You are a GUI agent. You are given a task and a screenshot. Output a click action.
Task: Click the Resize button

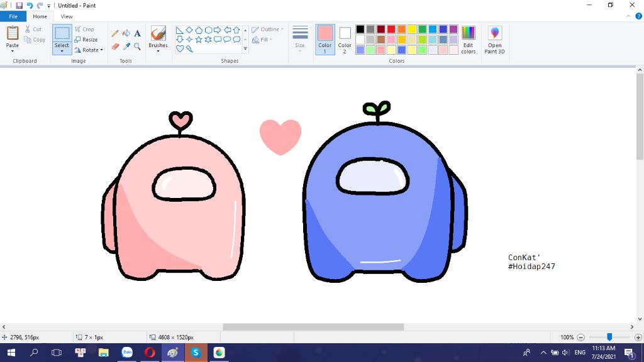86,40
